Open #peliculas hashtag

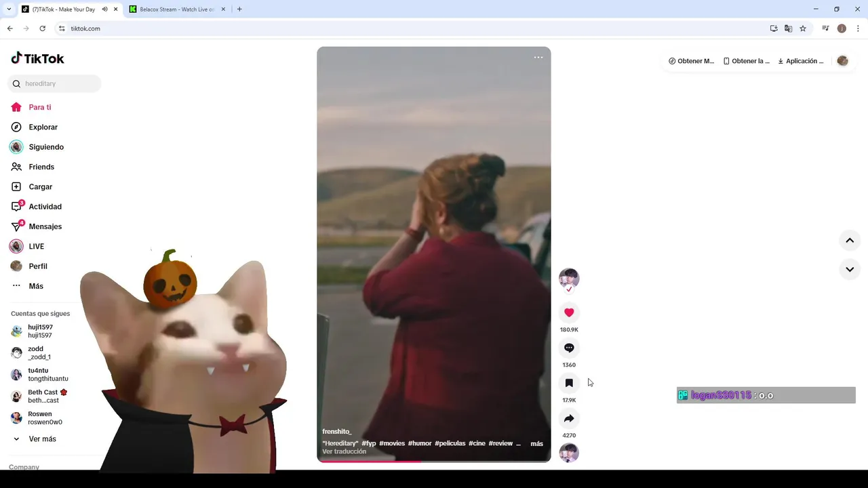click(450, 443)
